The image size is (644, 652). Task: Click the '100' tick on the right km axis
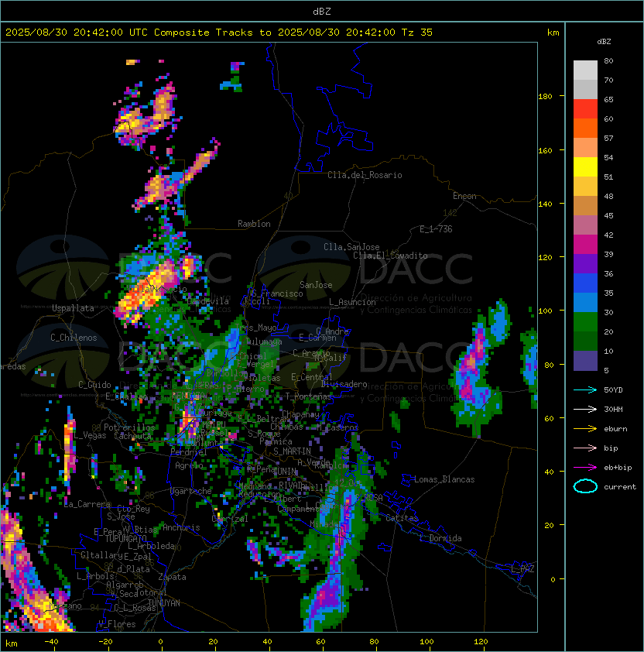point(545,311)
